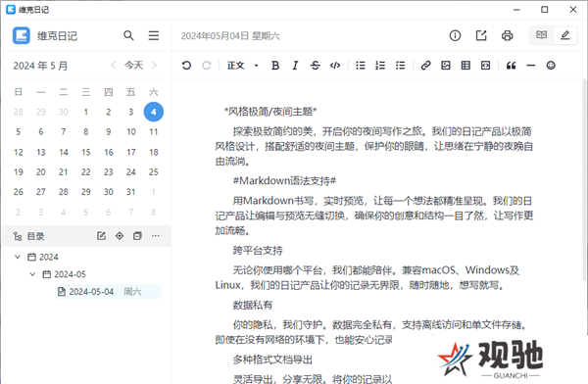Create new entry from 目录 toolbar

coord(101,236)
